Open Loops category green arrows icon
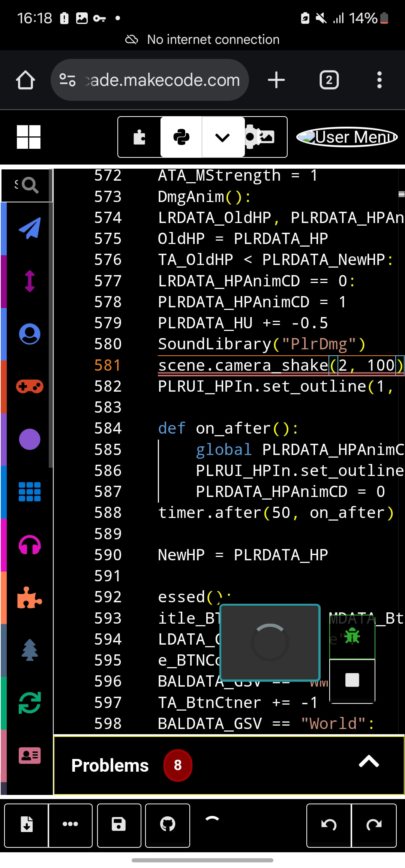Viewport: 405px width, 868px height. pyautogui.click(x=30, y=703)
